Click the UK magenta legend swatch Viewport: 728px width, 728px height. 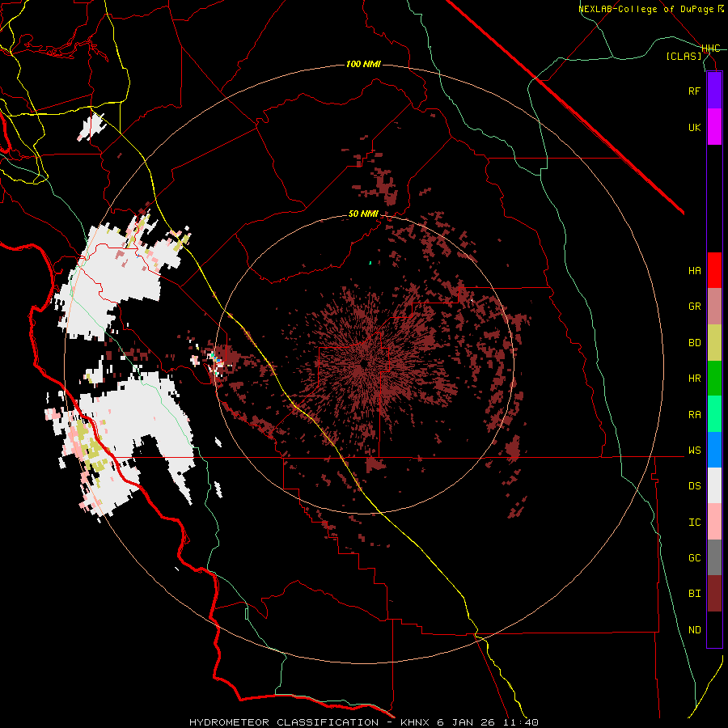click(x=714, y=127)
